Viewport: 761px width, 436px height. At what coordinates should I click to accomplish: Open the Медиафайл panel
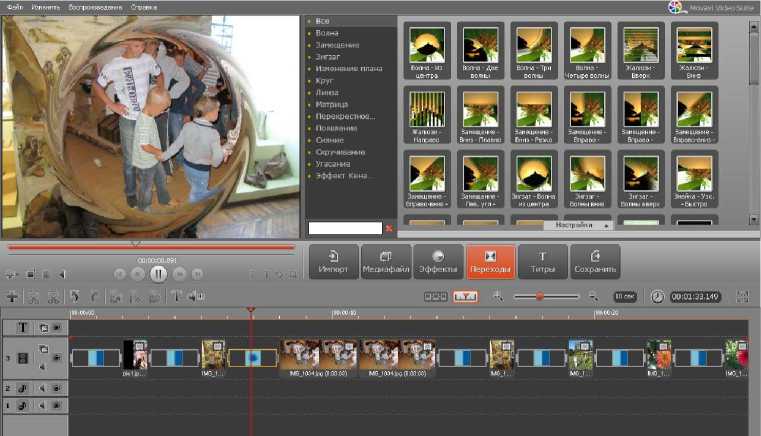(386, 262)
